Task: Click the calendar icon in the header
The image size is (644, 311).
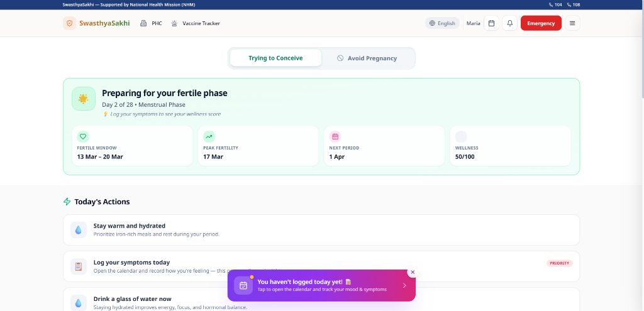Action: coord(491,23)
